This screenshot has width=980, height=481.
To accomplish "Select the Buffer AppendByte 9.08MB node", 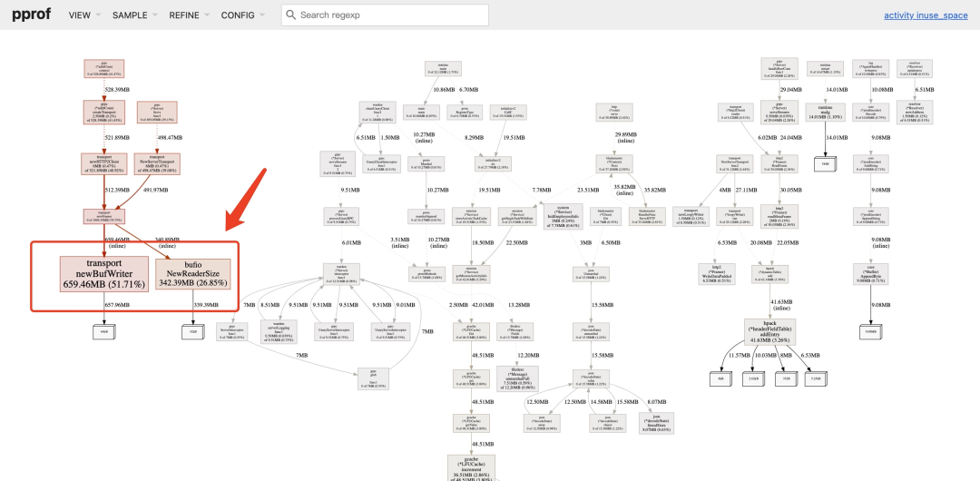I will click(870, 273).
